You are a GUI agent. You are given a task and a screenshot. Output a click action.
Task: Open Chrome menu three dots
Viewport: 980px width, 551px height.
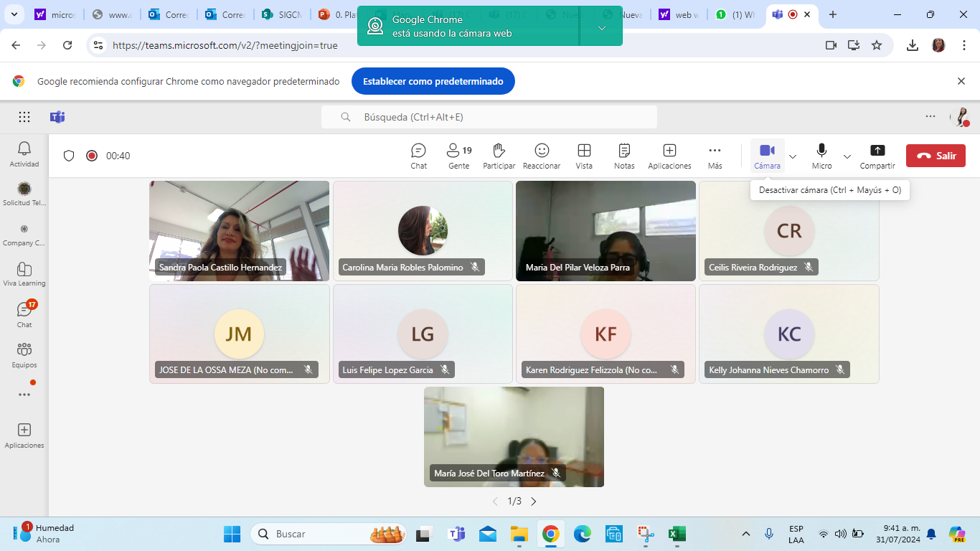[x=963, y=45]
